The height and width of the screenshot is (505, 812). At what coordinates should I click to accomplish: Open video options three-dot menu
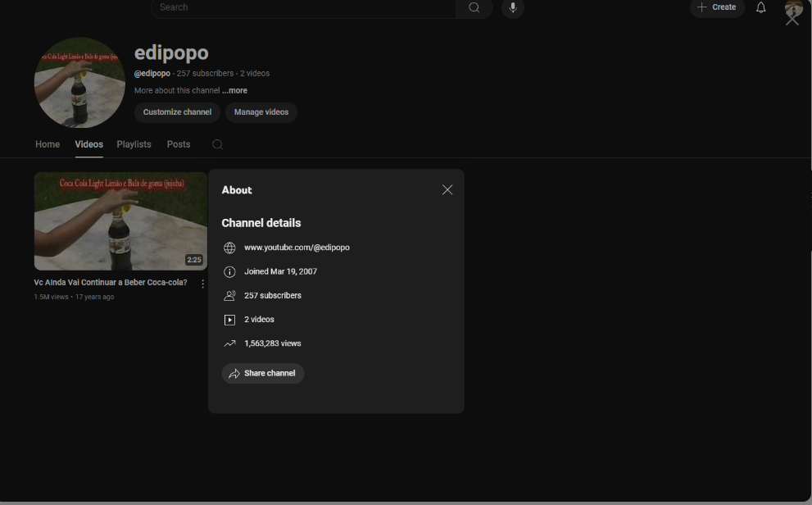click(x=202, y=284)
